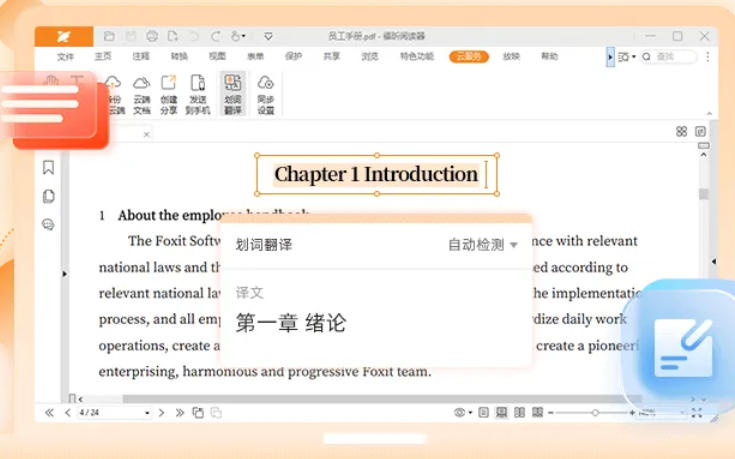Screen dimensions: 735x459
Task: Click the 创建分享 create share icon
Action: pos(169,95)
